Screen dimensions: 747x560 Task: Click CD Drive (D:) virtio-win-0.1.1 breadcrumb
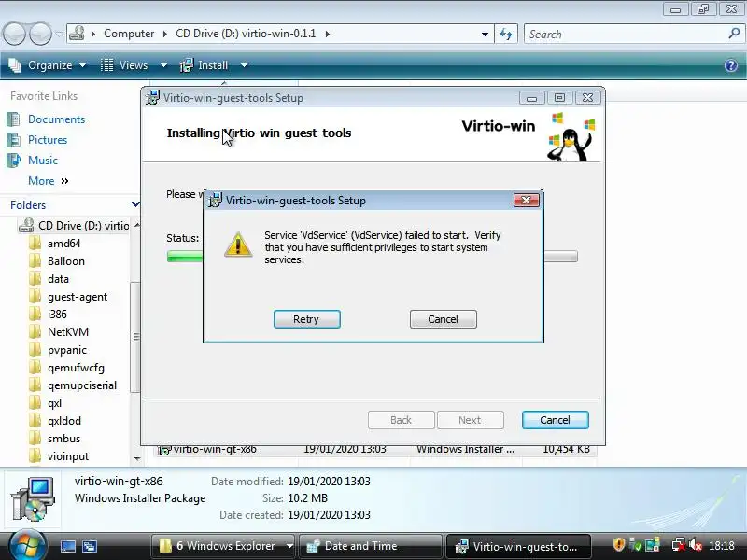click(x=246, y=34)
